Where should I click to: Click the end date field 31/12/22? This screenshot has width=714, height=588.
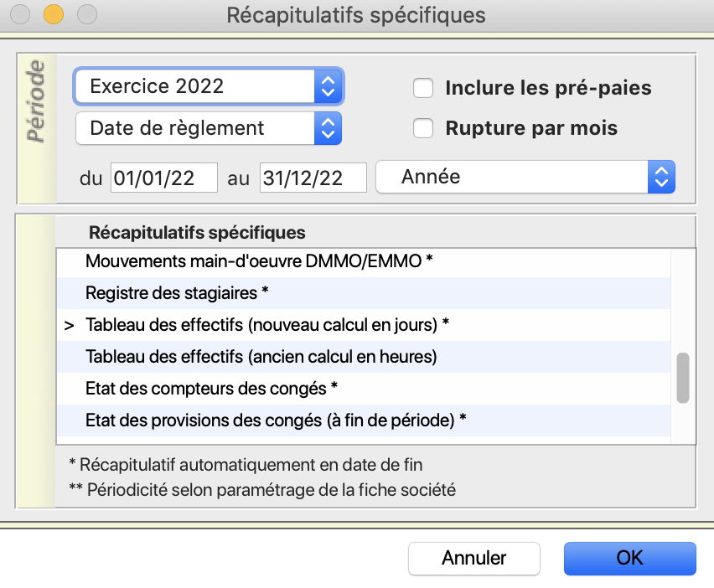click(313, 178)
